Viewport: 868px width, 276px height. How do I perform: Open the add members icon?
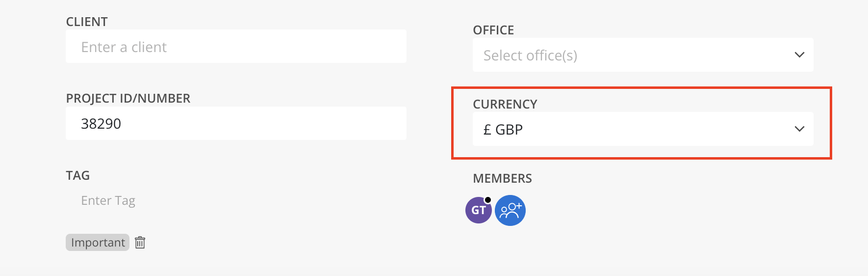coord(510,210)
